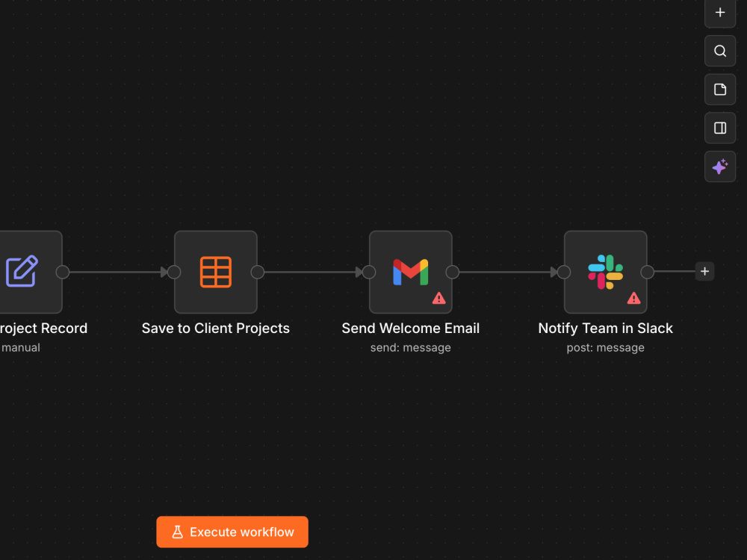Screen dimensions: 747x560
Task: Click the input connector of Save to Client Projects
Action: click(174, 272)
